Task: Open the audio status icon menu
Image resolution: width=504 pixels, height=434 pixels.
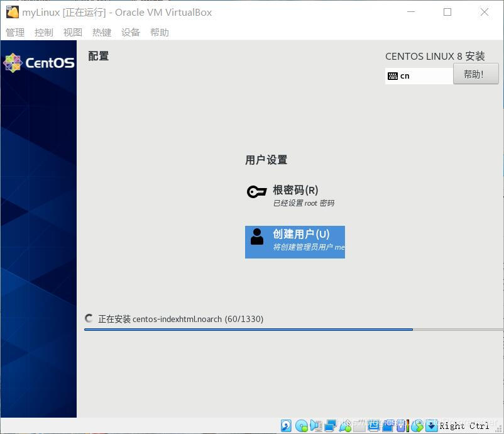Action: 315,426
